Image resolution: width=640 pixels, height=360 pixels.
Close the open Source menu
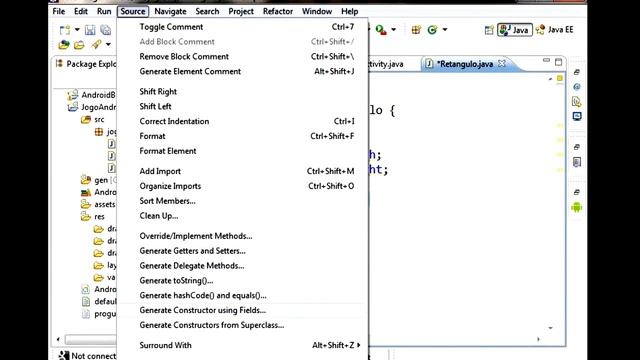pyautogui.click(x=133, y=11)
